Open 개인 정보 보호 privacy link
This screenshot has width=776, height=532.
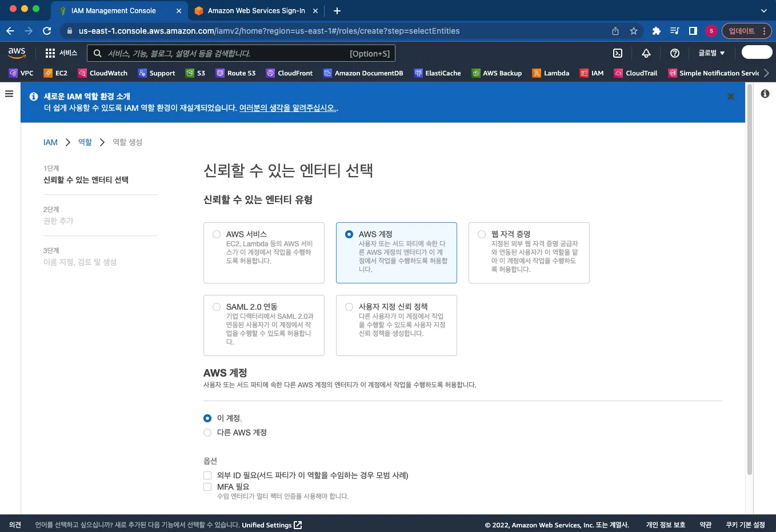pyautogui.click(x=666, y=525)
